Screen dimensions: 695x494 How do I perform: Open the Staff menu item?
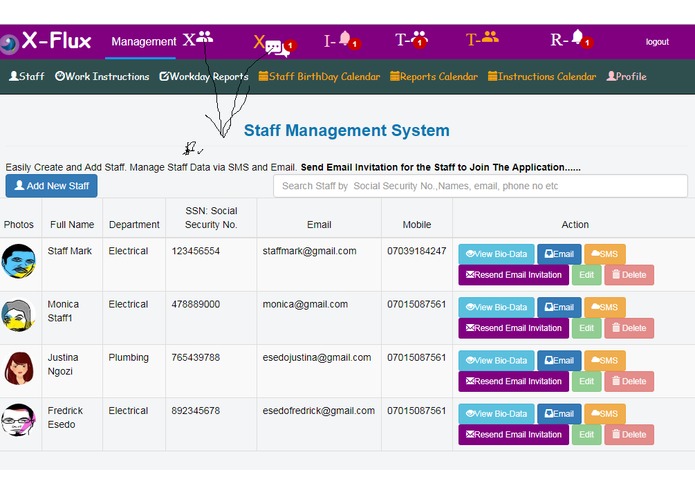(27, 76)
